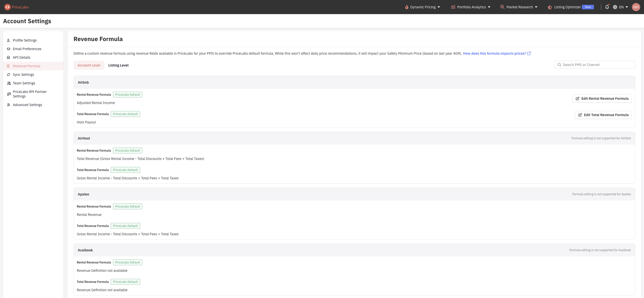Open the notifications bell

click(607, 7)
